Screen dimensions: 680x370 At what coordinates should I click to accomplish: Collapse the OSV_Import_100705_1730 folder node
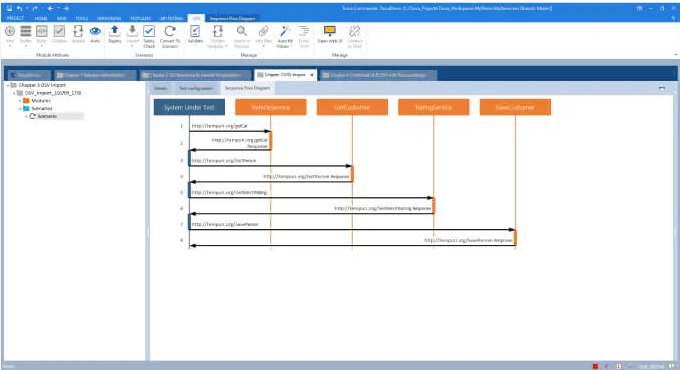pyautogui.click(x=14, y=93)
